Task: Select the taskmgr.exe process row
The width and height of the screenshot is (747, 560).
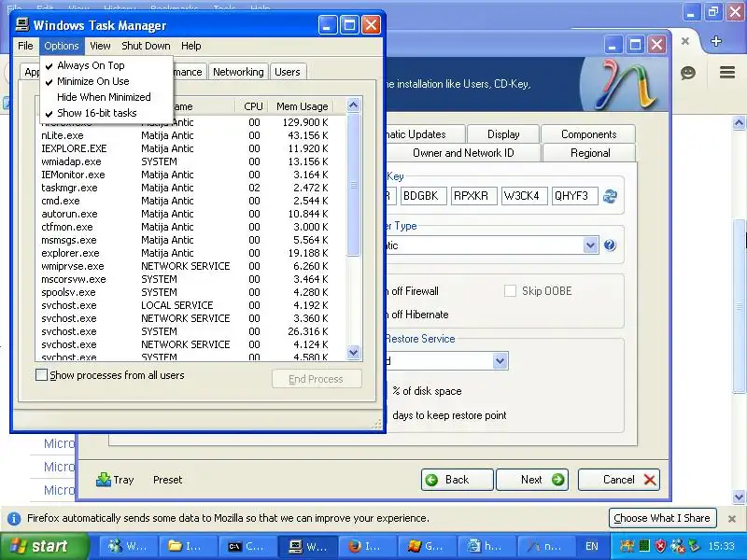Action: 190,189
